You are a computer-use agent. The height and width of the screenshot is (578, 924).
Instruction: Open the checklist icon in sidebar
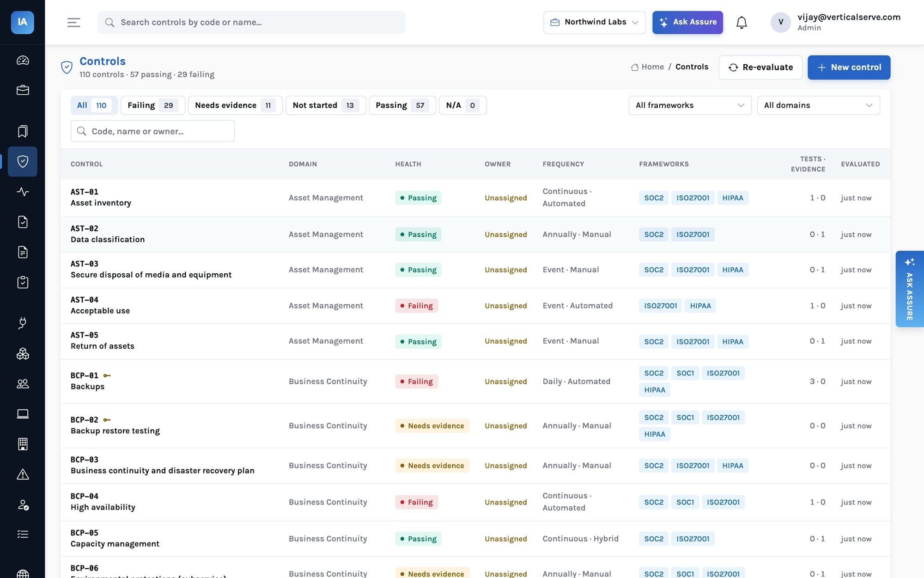(x=23, y=535)
